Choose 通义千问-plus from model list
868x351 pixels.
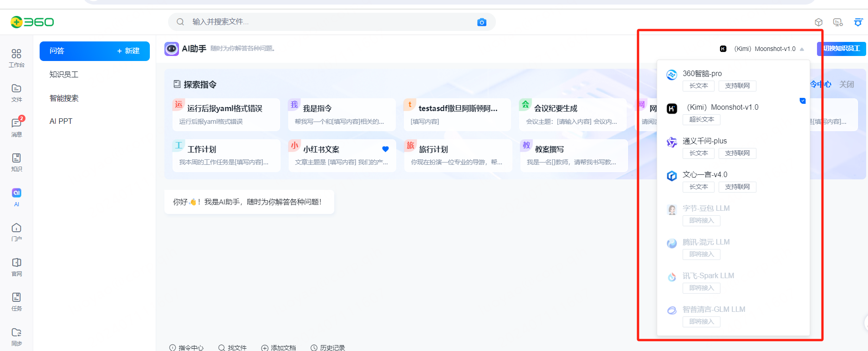tap(733, 147)
